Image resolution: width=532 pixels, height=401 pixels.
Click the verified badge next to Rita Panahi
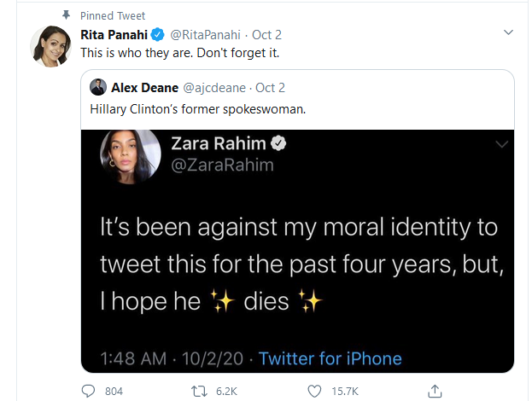point(157,35)
